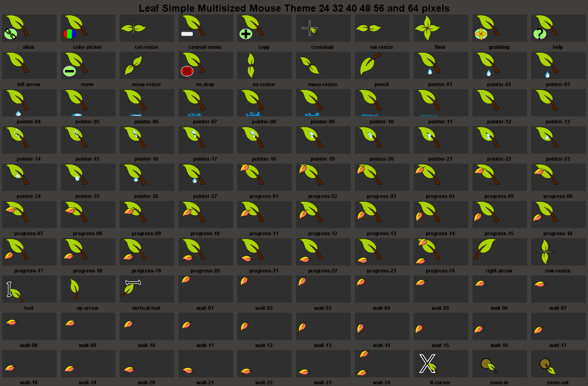Select the wait-24 two-leaf frame
This screenshot has width=588, height=386.
(x=382, y=364)
